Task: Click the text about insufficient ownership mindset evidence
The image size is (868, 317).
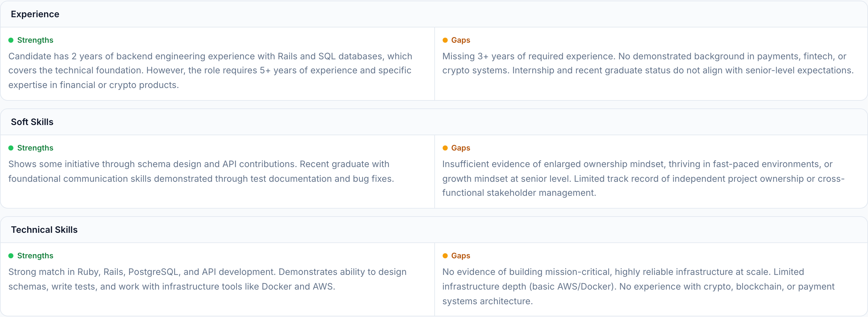Action: (643, 178)
